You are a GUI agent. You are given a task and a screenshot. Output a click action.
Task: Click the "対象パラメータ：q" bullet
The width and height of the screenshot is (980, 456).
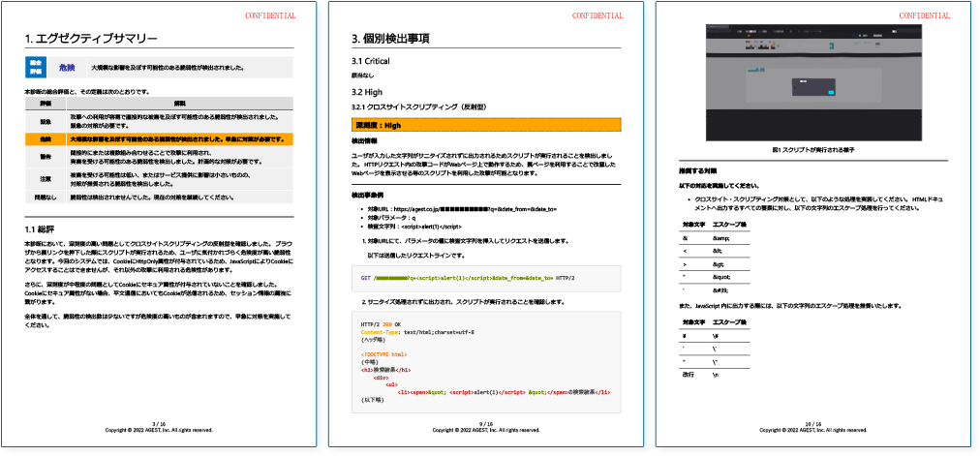pyautogui.click(x=391, y=218)
